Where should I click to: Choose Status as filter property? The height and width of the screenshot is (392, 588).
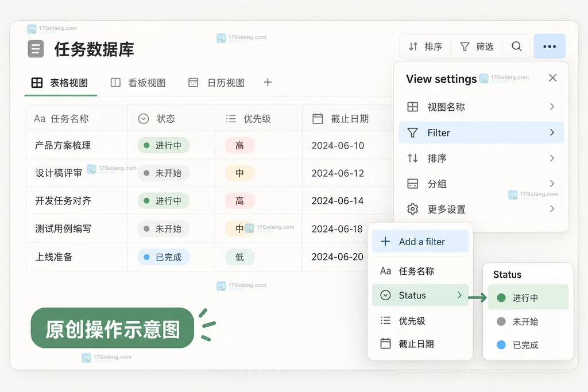pyautogui.click(x=420, y=296)
